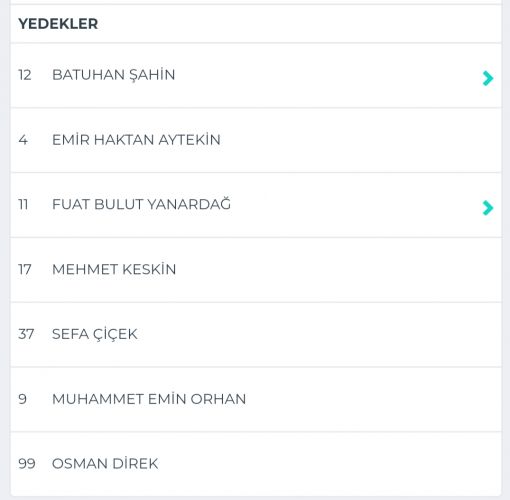Click jersey number 17 next to Mehmet Keskin
The image size is (510, 500).
(25, 269)
